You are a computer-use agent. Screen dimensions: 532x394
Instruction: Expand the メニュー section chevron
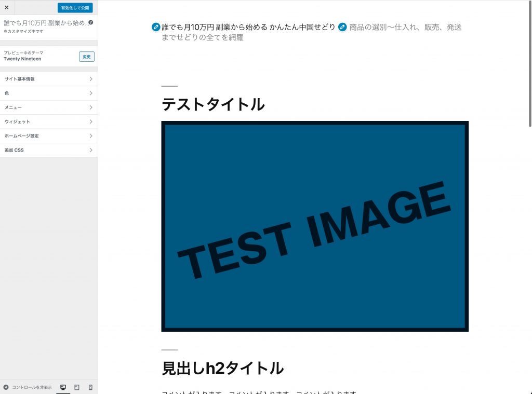[x=91, y=107]
